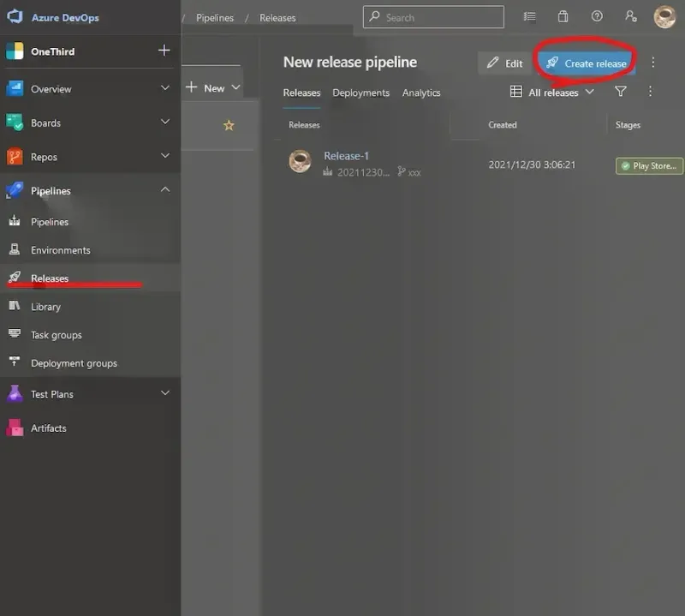This screenshot has width=685, height=616.
Task: Collapse the Pipelines section chevron
Action: 165,190
